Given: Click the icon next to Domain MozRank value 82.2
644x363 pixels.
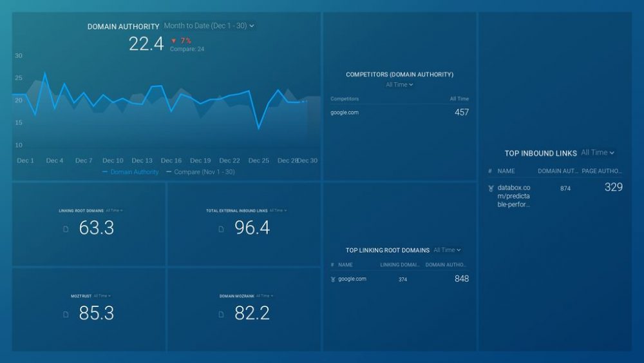Looking at the screenshot, I should coord(221,315).
